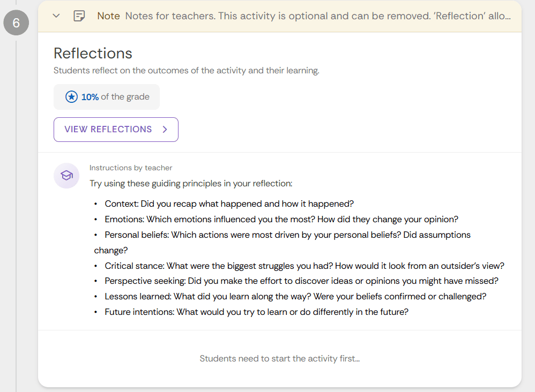
Task: Click the 'Critical stance' bullet line
Action: point(304,266)
